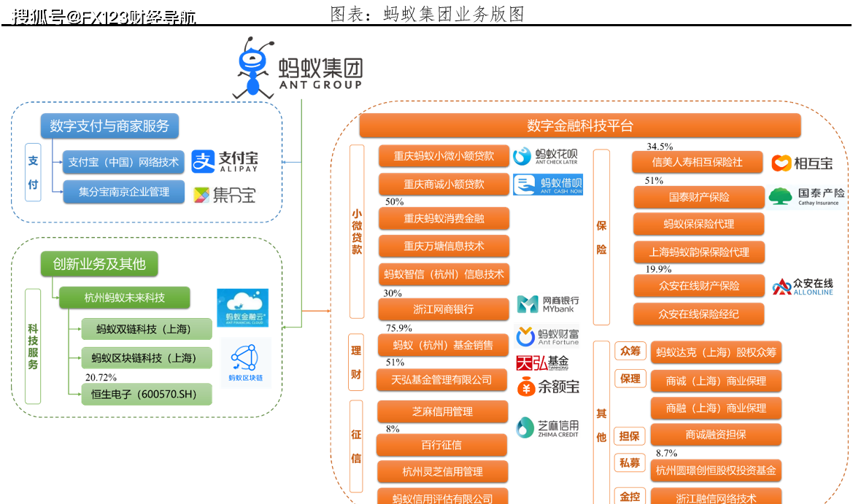Screen dimensions: 853x504
Task: Click the 芝麻信用管理 box
Action: click(x=443, y=411)
